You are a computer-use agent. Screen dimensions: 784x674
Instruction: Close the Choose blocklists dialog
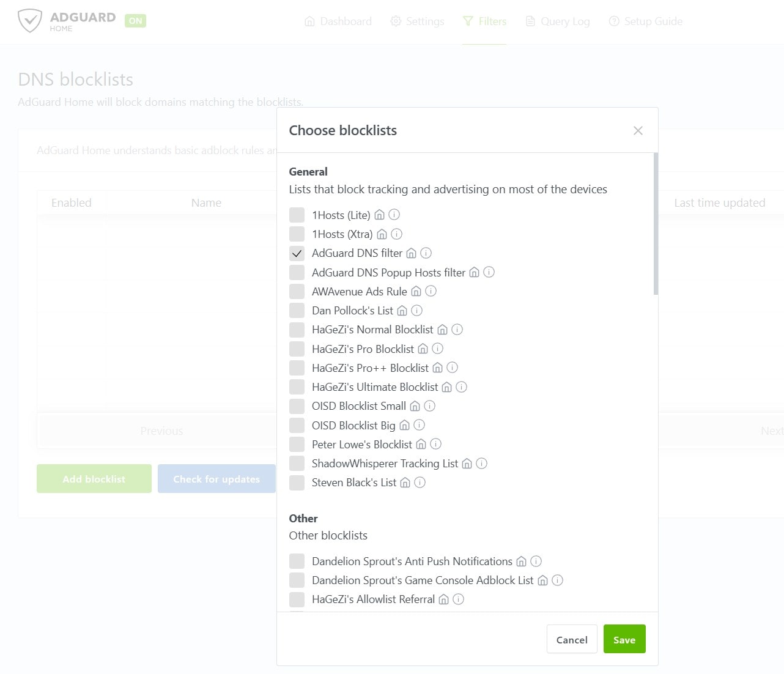click(638, 130)
